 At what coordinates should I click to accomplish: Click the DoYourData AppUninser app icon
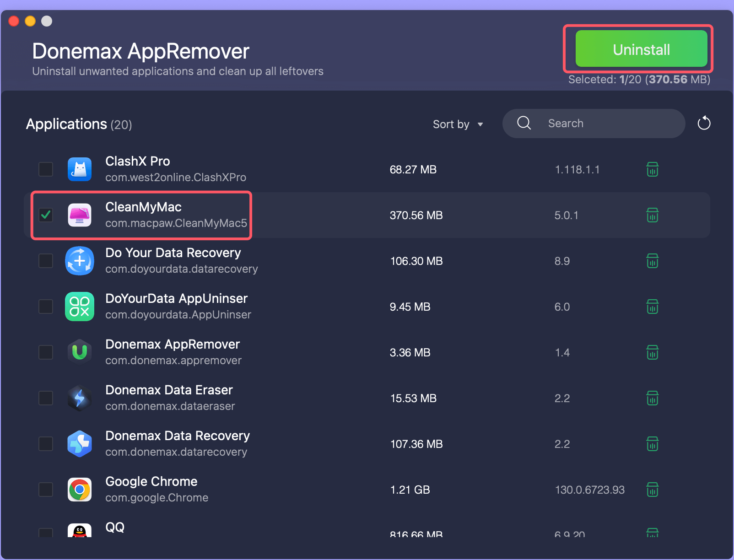[x=80, y=307]
